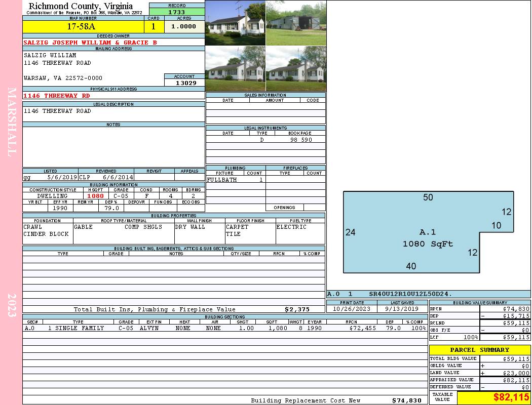The width and height of the screenshot is (532, 405).
Task: Select deeded owner SALZIG JOSEPH WILLIAM & GRACIE B
Action: point(90,43)
